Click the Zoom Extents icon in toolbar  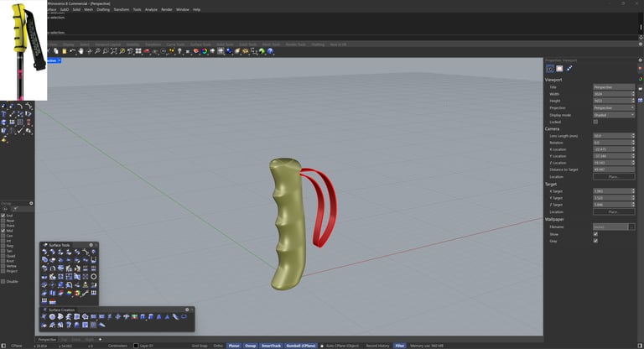[114, 51]
